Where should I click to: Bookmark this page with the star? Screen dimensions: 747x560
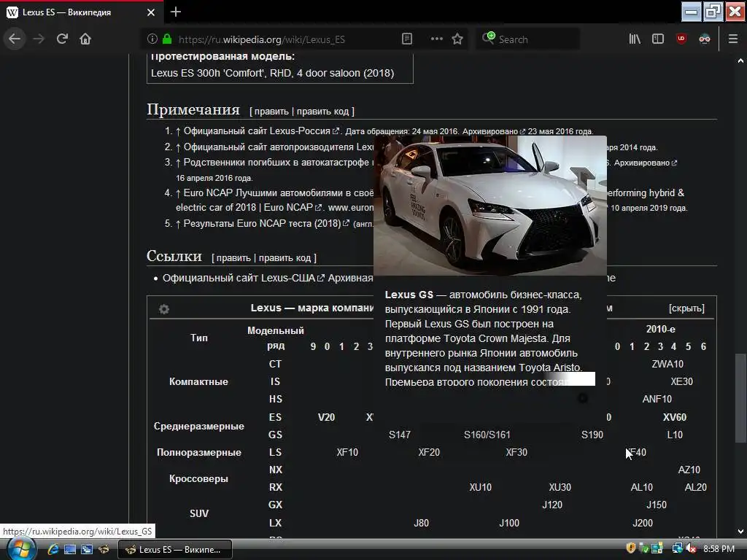click(x=457, y=39)
